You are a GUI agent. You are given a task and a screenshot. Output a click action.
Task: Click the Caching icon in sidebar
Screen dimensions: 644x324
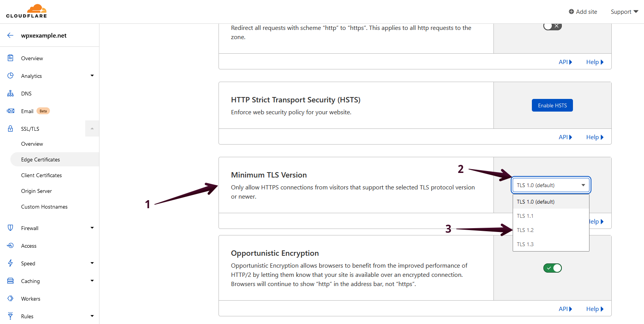10,281
